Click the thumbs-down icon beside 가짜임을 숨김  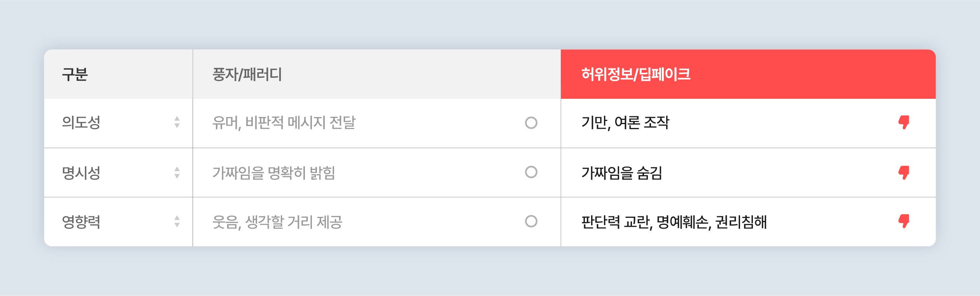pyautogui.click(x=904, y=173)
